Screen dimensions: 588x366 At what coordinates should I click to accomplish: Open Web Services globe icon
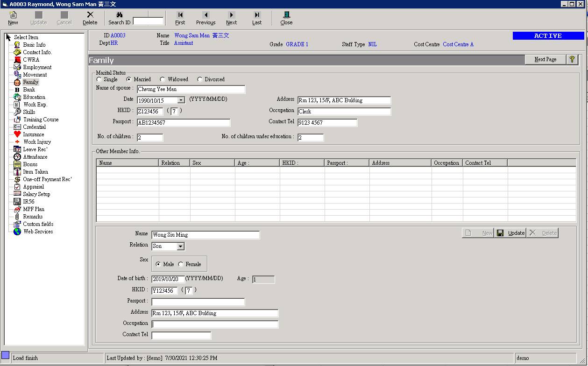click(17, 232)
